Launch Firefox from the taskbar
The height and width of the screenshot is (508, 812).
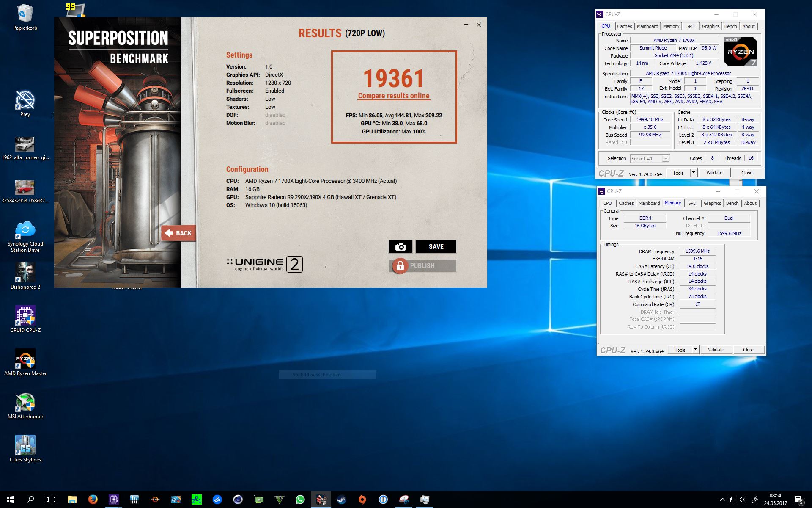(x=93, y=500)
